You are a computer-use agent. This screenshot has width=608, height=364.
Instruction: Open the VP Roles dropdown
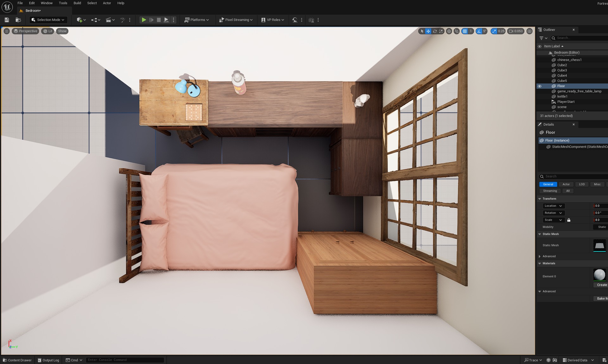pos(273,20)
